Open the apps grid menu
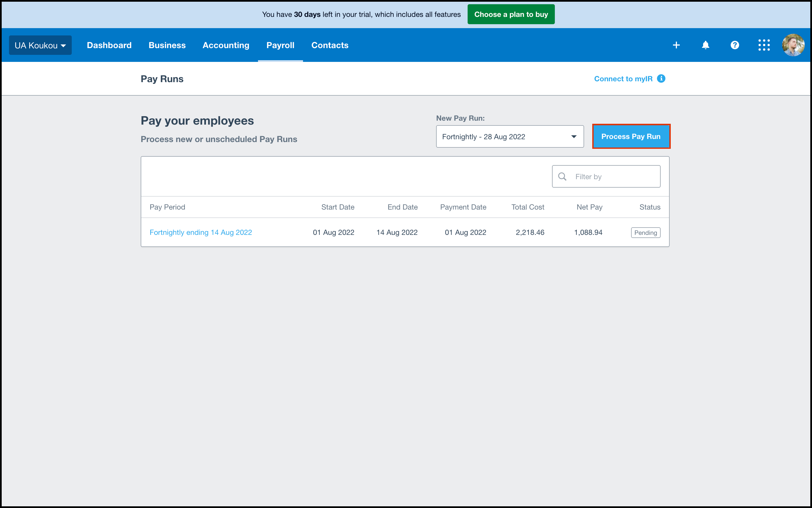 [764, 45]
